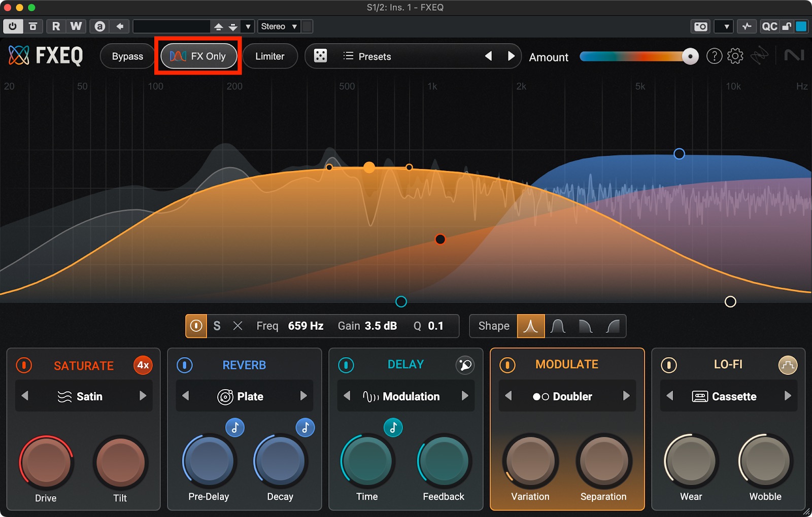Click the Native Instruments logo icon
Viewport: 812px width, 517px height.
click(x=794, y=55)
